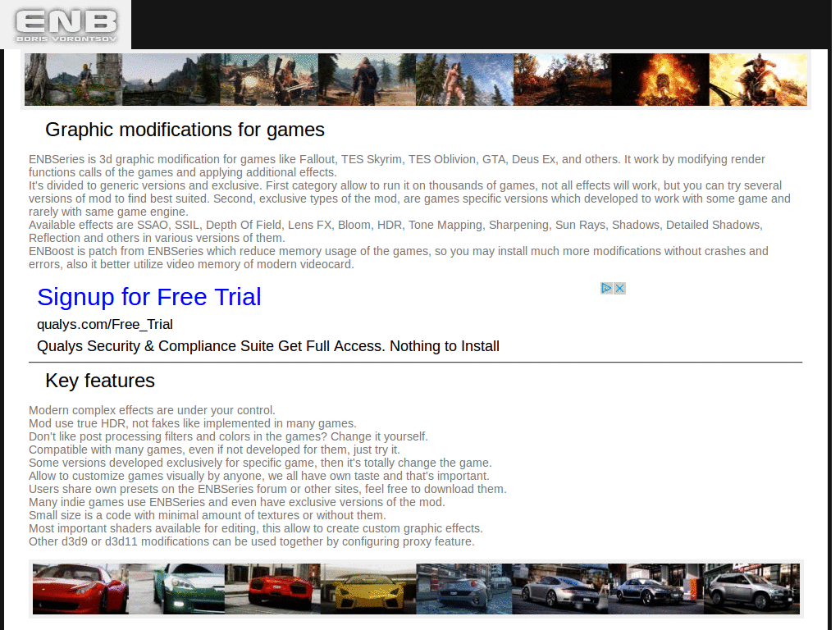Click the line beginning 'Other d3d9 or d3d11 modifications'
Viewport: 840px width, 630px height.
(x=252, y=541)
